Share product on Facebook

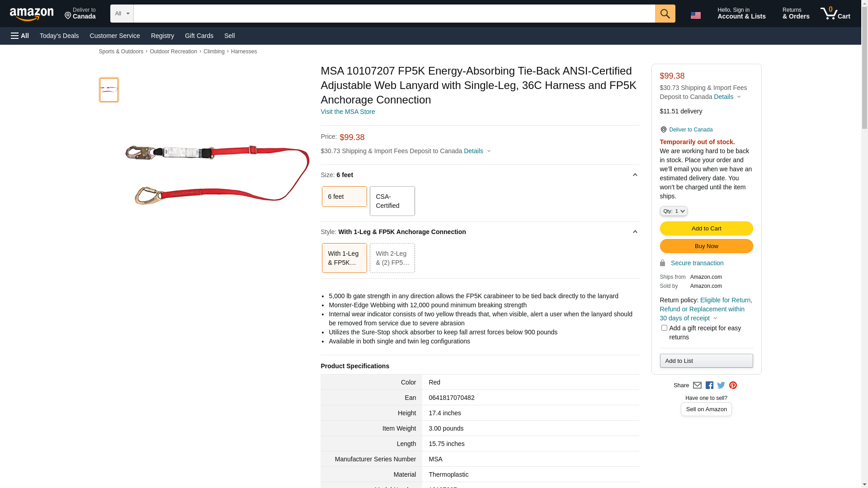pyautogui.click(x=709, y=385)
